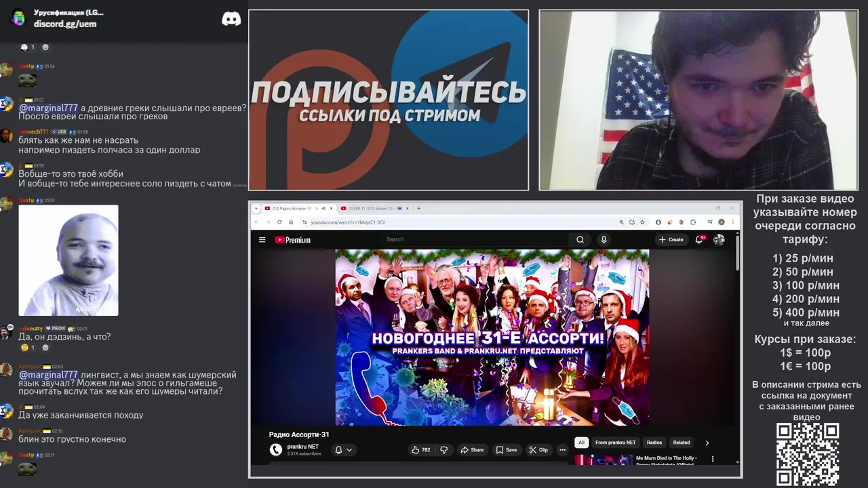Open the YouTube account avatar menu

[x=719, y=239]
